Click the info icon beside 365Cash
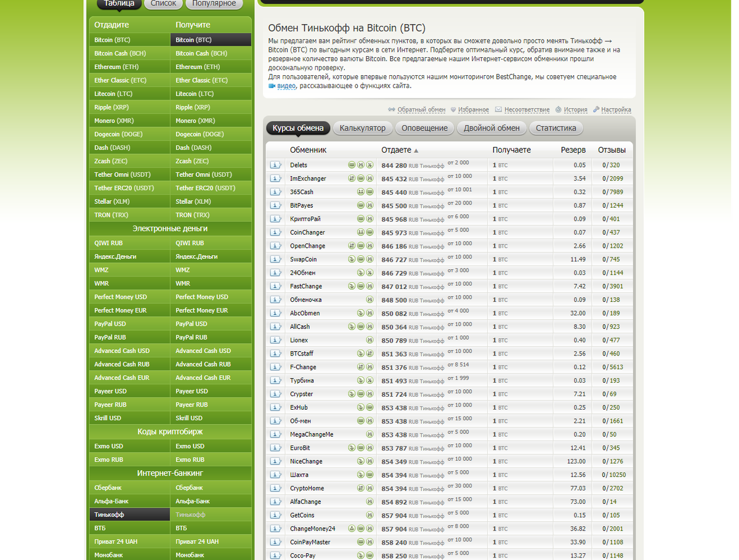This screenshot has width=739, height=560. coord(276,192)
